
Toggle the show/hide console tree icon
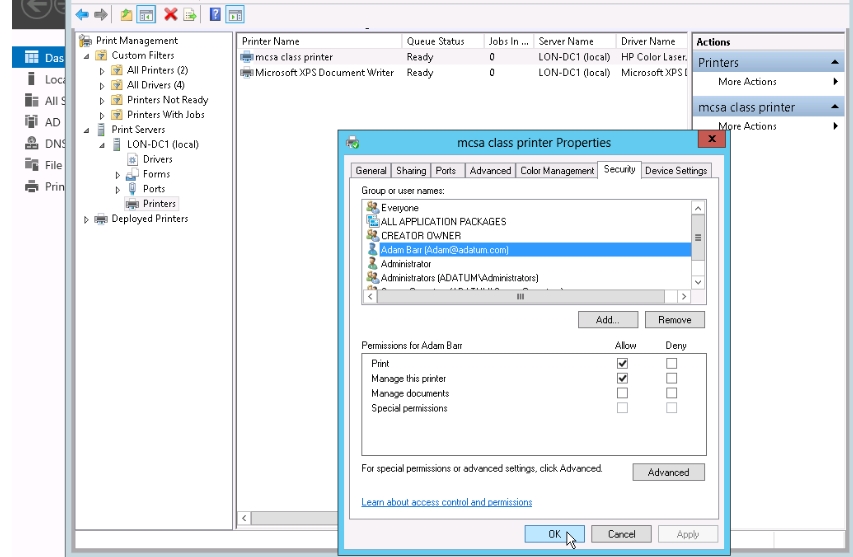coord(146,15)
